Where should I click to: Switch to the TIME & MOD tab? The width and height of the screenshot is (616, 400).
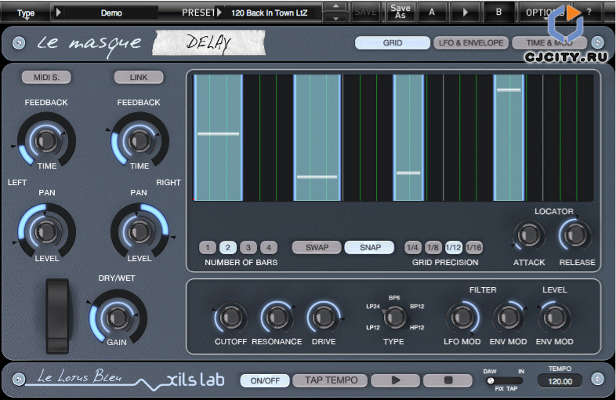tap(549, 43)
